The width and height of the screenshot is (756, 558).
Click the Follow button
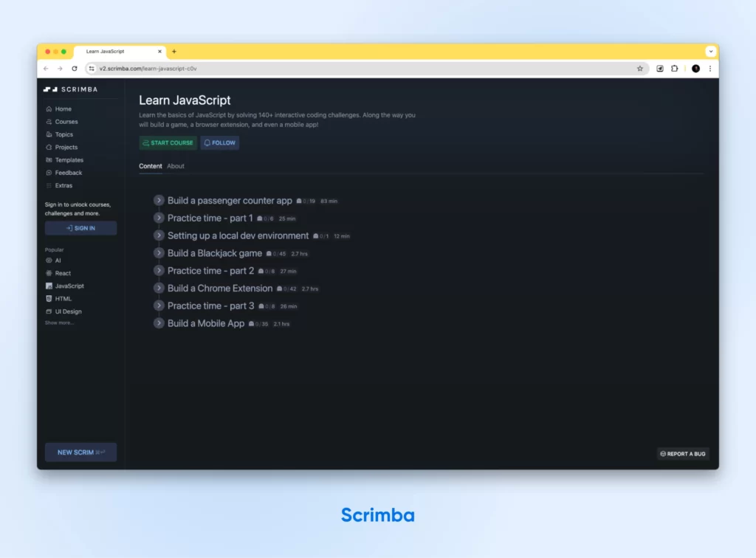pos(219,143)
